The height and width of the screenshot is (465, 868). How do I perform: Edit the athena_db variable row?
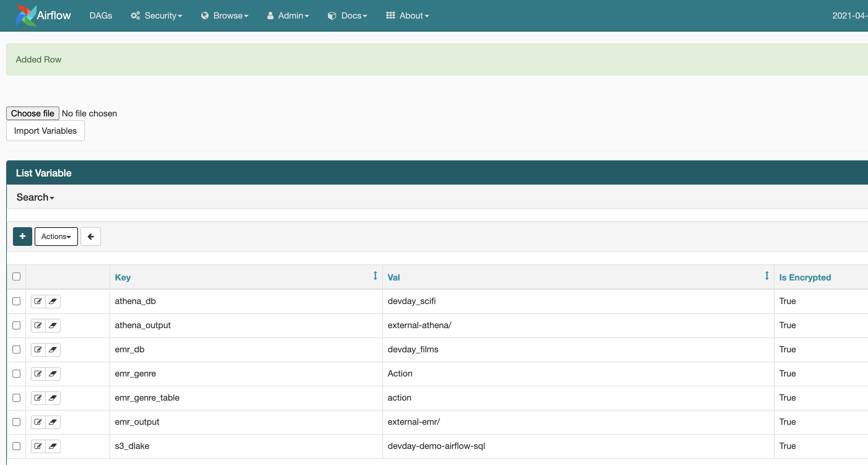38,301
